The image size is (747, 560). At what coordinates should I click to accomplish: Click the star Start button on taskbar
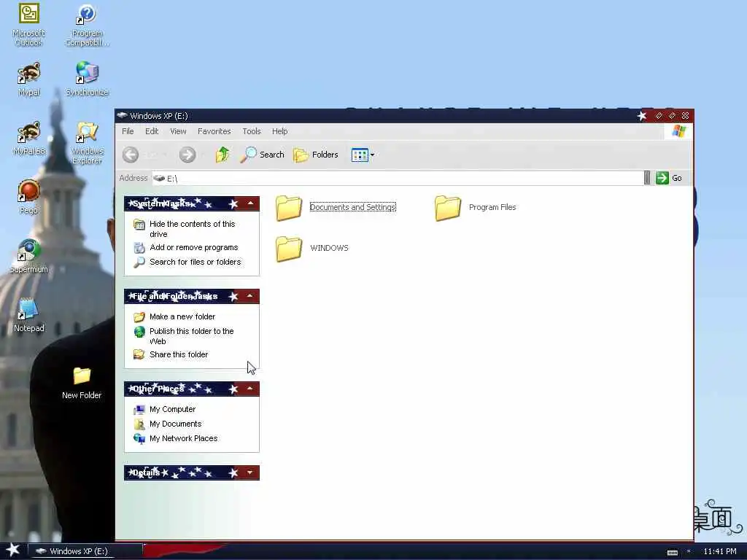coord(12,550)
